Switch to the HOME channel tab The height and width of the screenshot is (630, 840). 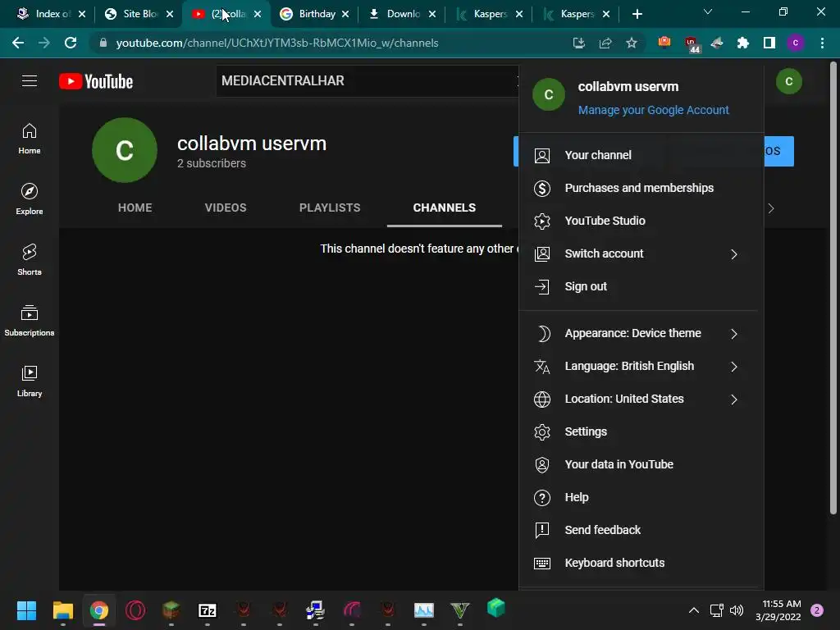tap(135, 208)
